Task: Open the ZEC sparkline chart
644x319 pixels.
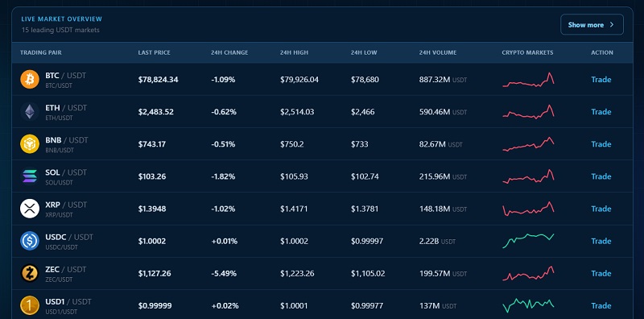Action: [528, 273]
